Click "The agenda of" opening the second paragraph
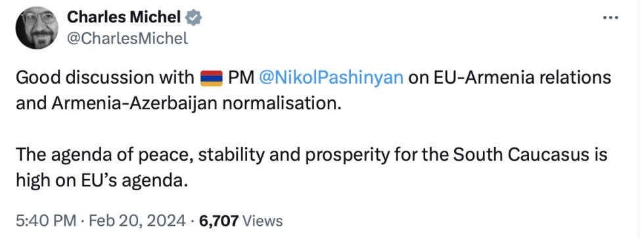 click(x=66, y=155)
